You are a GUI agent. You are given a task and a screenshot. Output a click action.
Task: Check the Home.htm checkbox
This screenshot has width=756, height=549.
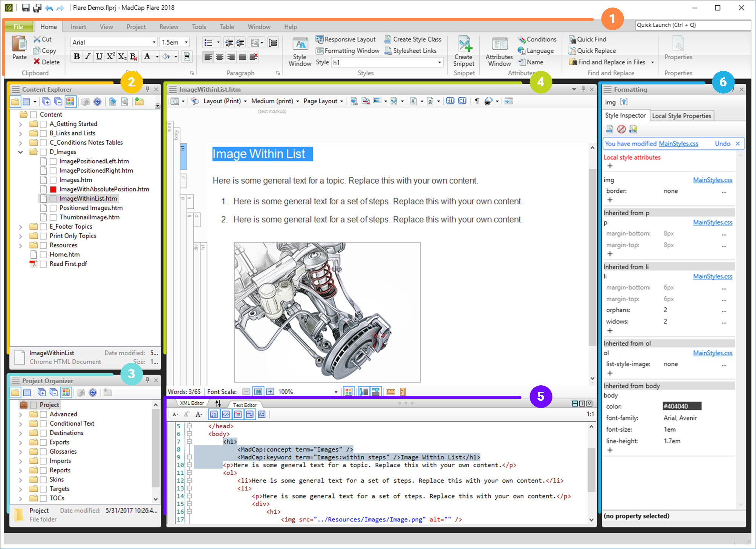[43, 255]
